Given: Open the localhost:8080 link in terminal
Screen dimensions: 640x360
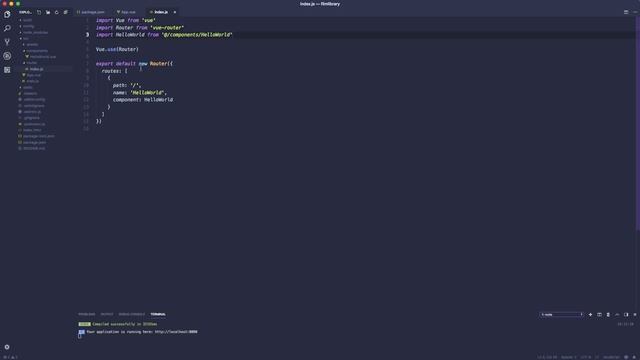Looking at the screenshot, I should pos(176,332).
